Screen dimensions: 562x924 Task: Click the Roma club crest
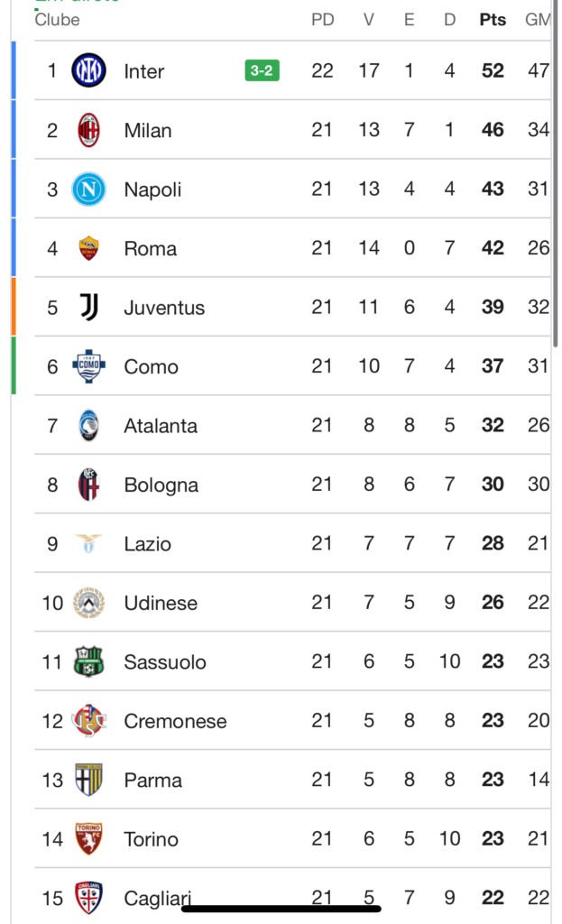[88, 248]
